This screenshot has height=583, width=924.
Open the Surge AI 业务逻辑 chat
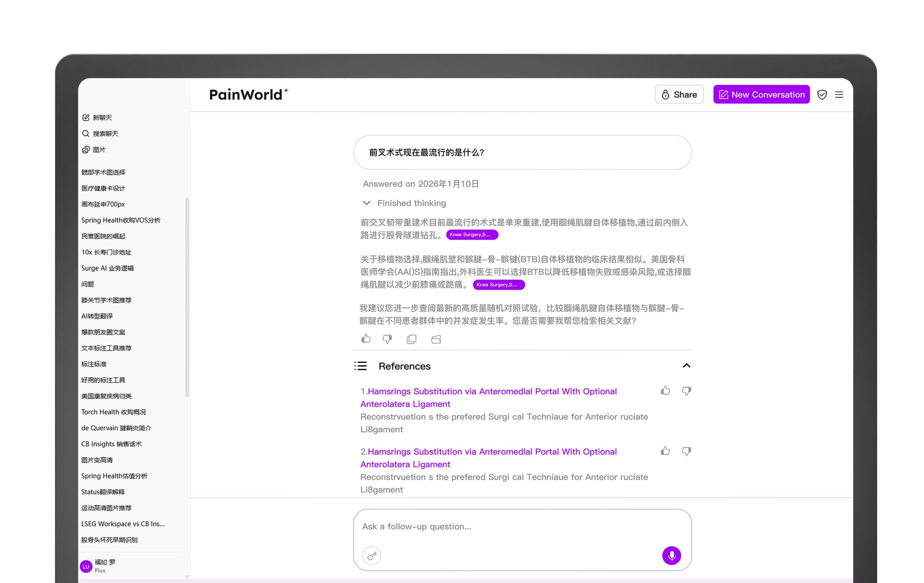click(107, 268)
